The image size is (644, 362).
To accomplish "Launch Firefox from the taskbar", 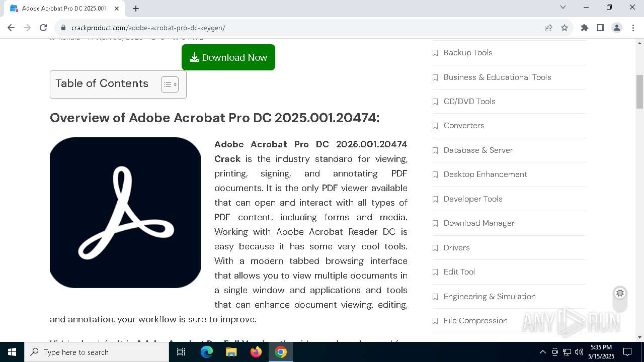I will 256,352.
